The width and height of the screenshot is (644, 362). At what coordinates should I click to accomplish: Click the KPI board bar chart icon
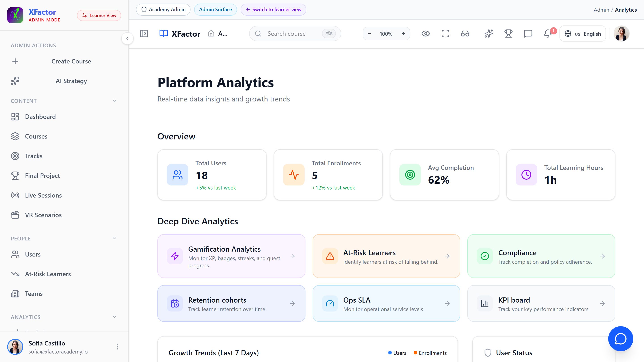tap(485, 303)
